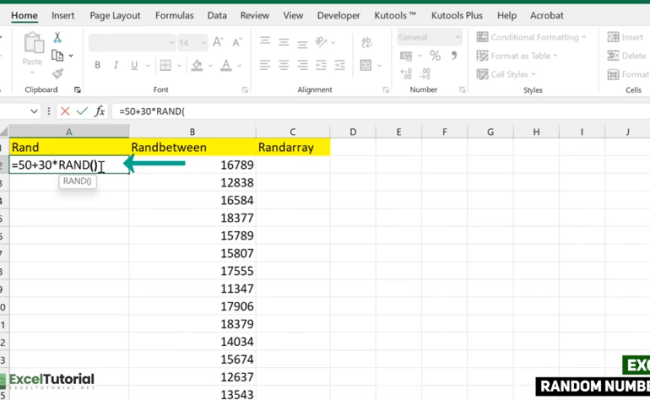Switch to the View tab

[x=293, y=15]
